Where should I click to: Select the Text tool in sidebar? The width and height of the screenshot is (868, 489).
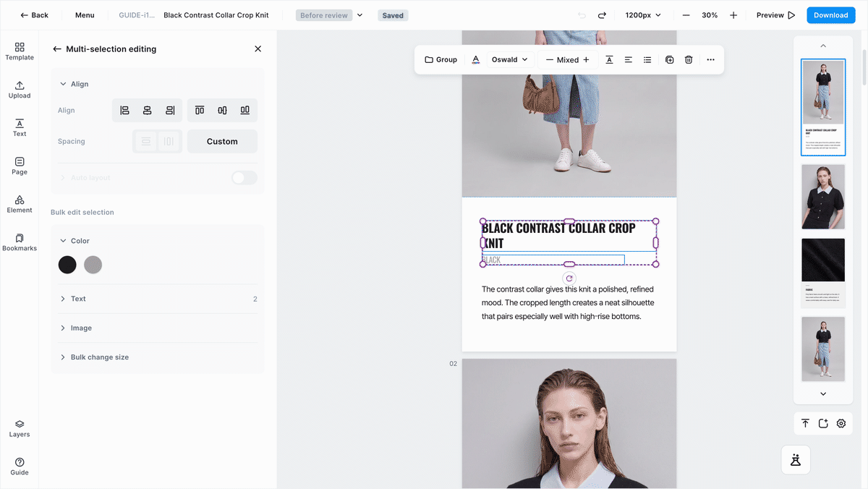[20, 128]
